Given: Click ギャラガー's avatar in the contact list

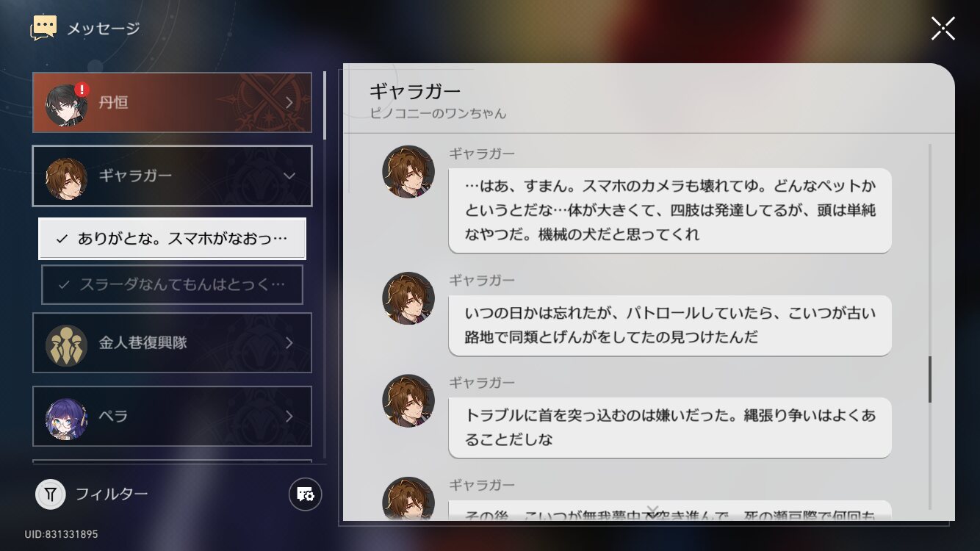Looking at the screenshot, I should 67,177.
